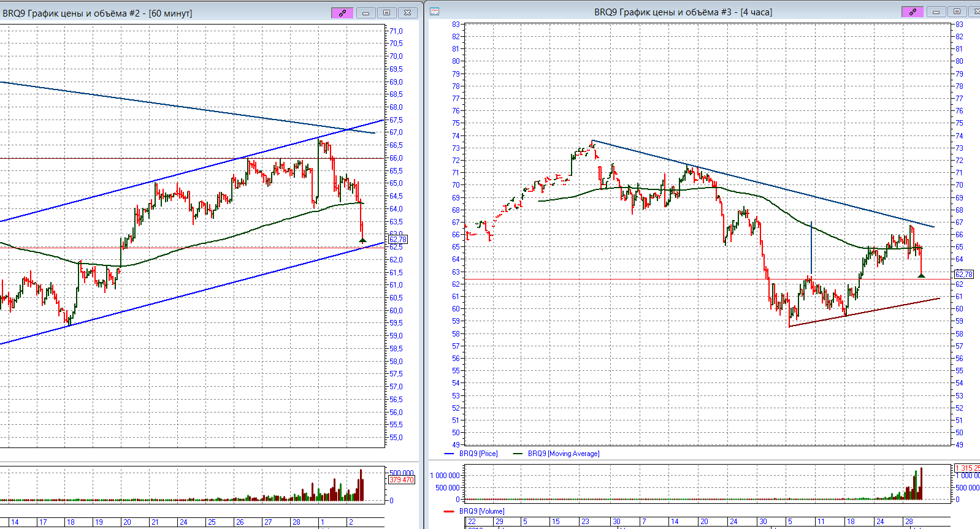Click the title bar of the 60-minute chart
980x529 pixels.
(98, 13)
